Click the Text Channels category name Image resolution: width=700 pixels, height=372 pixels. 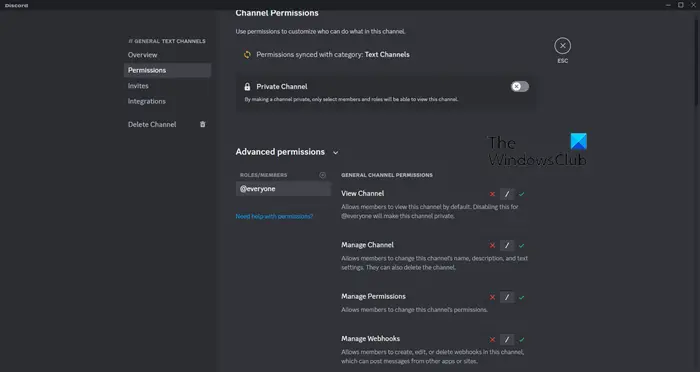tap(387, 54)
